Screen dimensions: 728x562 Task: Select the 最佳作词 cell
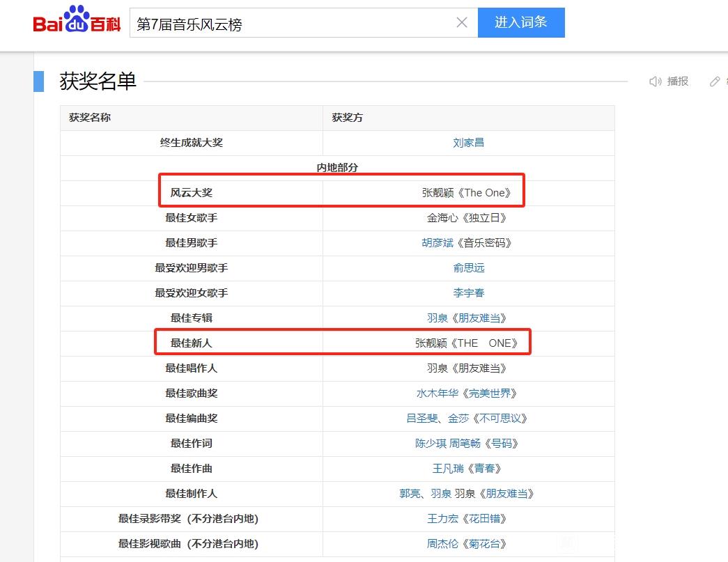point(192,443)
